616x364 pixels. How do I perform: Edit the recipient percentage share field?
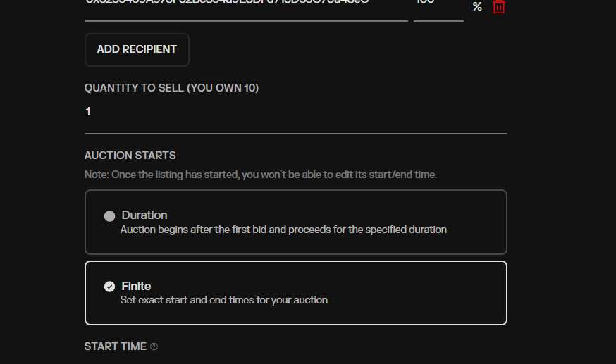(438, 6)
